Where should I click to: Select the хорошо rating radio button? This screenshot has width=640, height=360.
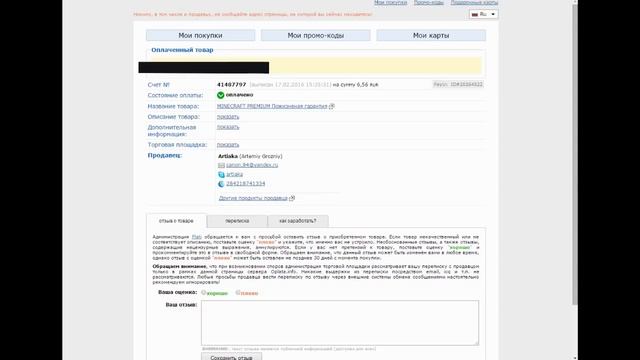[x=203, y=292]
